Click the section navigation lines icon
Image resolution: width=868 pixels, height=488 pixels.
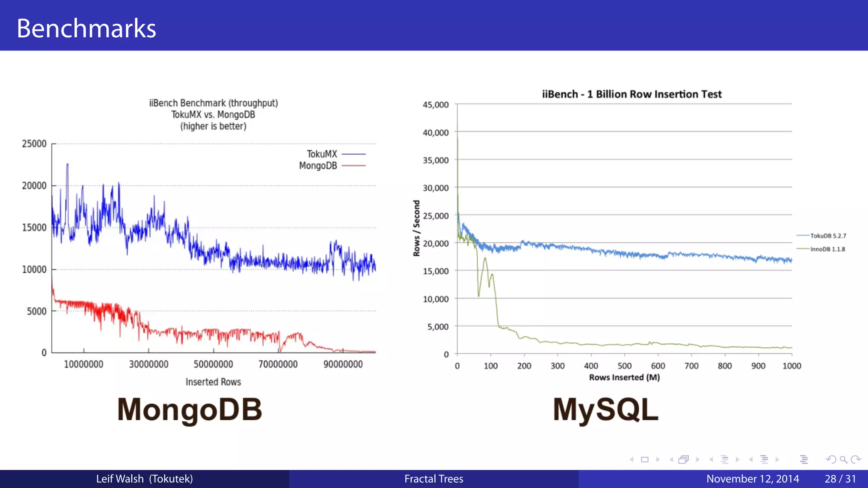[x=764, y=460]
